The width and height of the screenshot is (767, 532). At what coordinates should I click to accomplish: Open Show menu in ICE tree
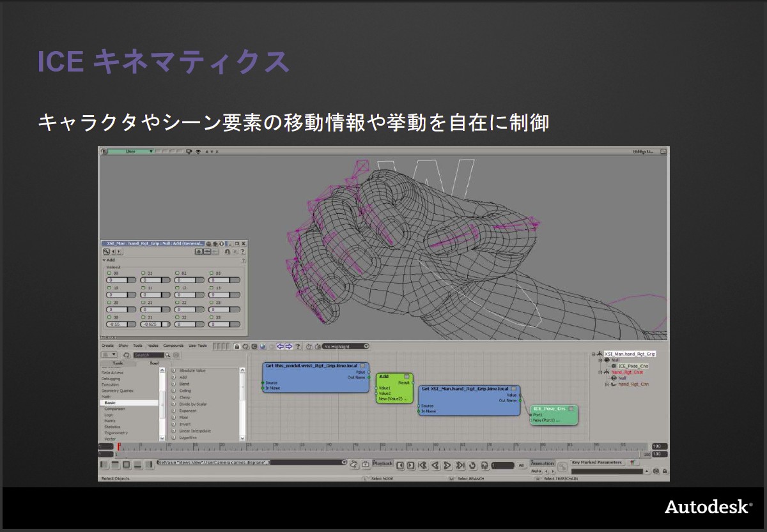pyautogui.click(x=123, y=346)
